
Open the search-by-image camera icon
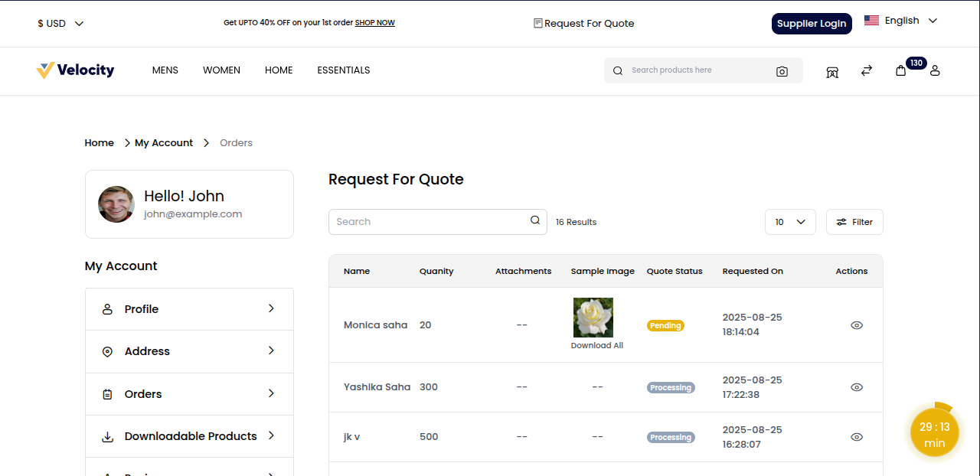coord(782,70)
